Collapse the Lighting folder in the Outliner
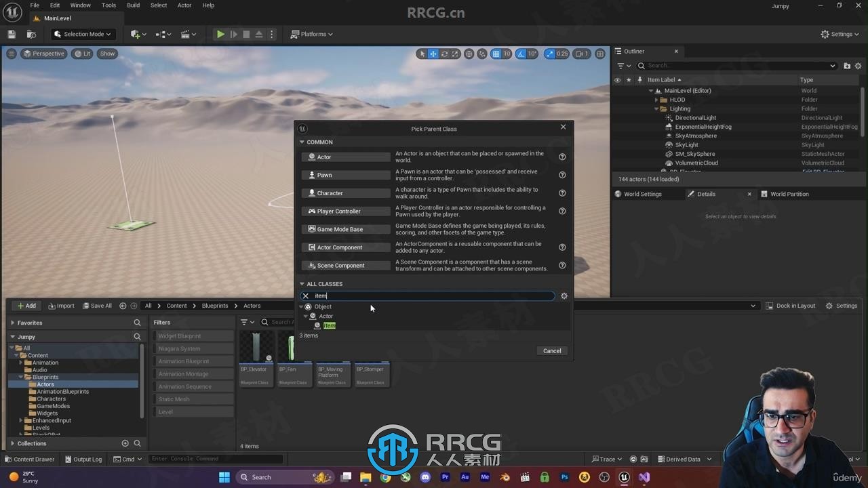The width and height of the screenshot is (868, 488). coord(657,108)
